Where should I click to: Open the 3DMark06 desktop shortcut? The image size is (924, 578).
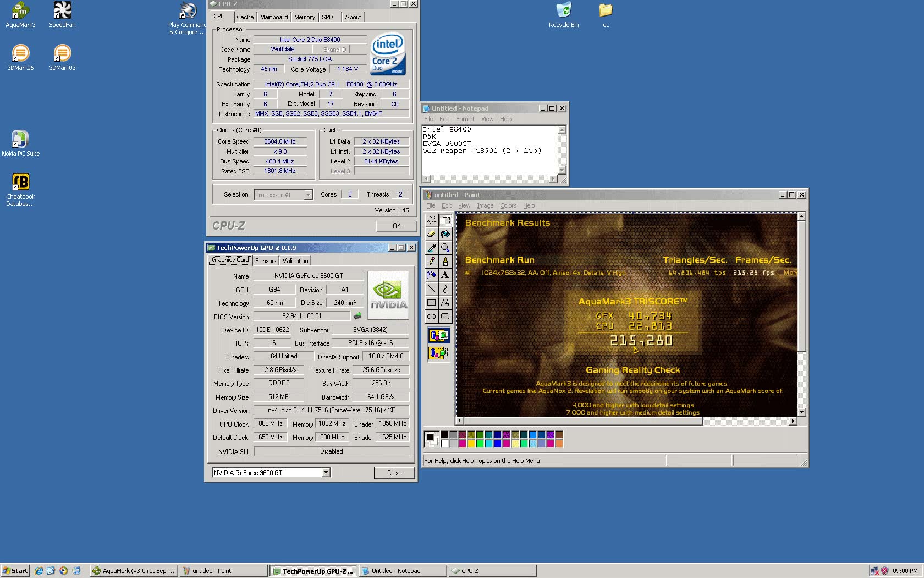coord(20,58)
